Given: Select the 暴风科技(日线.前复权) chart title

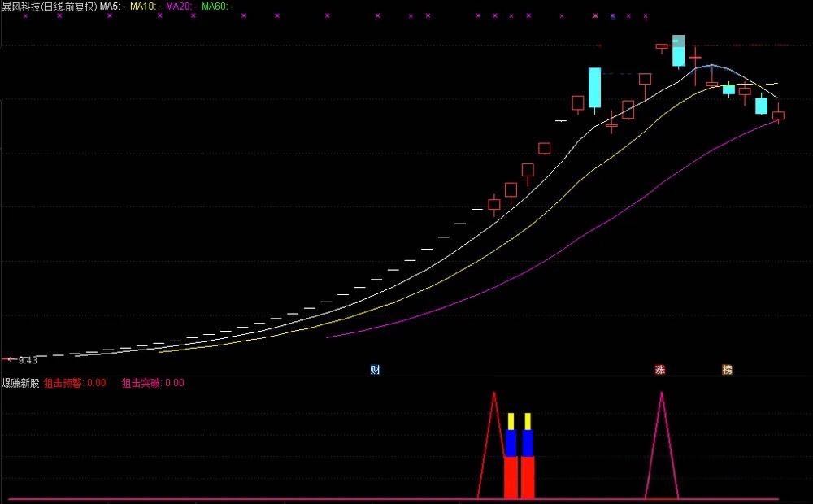Looking at the screenshot, I should (50, 7).
